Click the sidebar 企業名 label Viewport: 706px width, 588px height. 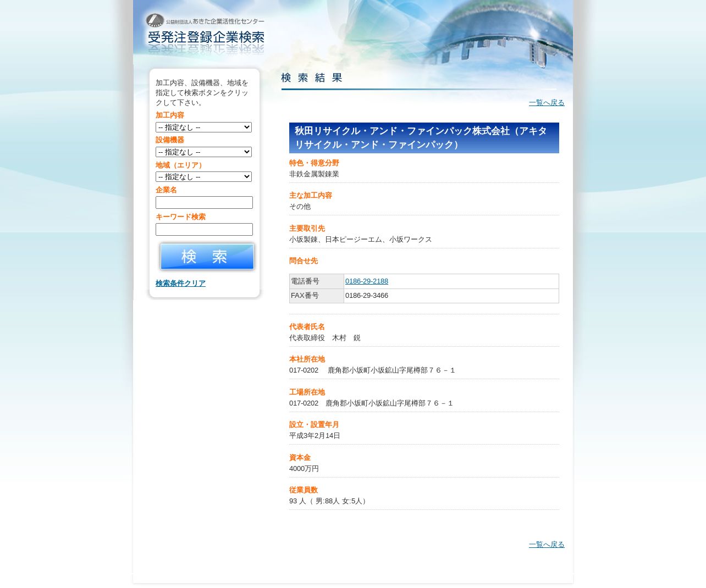click(166, 190)
